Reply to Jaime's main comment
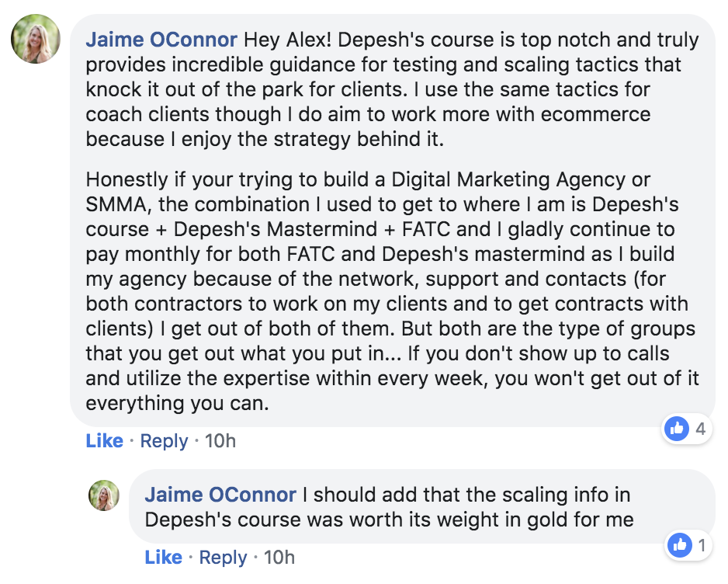Viewport: 728px width, 584px height. [164, 441]
